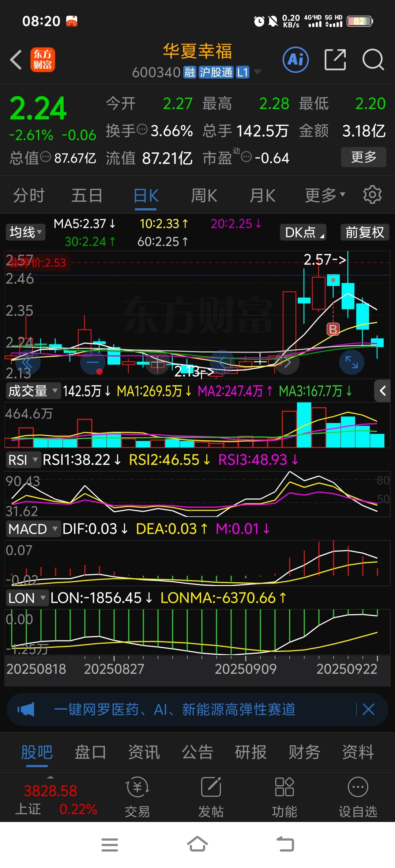The height and width of the screenshot is (868, 395).
Task: Switch to 分时 tab
Action: click(29, 195)
